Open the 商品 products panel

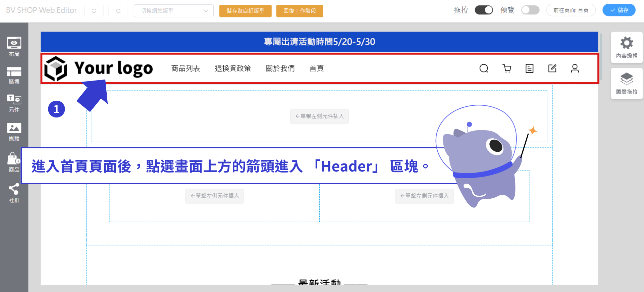click(x=14, y=162)
